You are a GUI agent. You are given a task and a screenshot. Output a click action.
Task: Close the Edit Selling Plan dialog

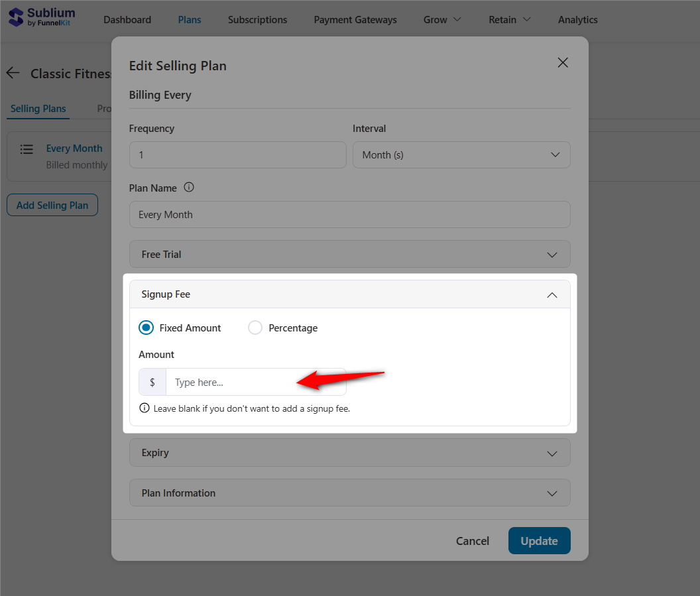(x=562, y=62)
